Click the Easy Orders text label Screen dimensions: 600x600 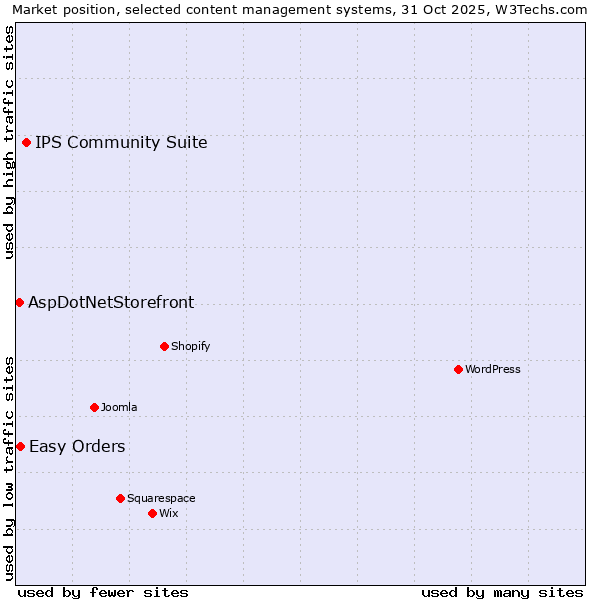pyautogui.click(x=77, y=446)
